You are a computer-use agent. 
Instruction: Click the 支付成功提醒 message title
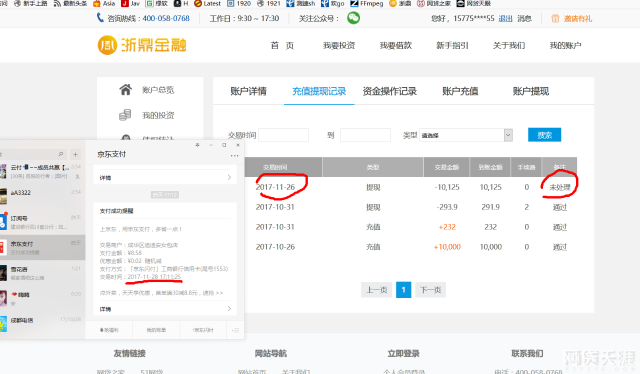116,211
